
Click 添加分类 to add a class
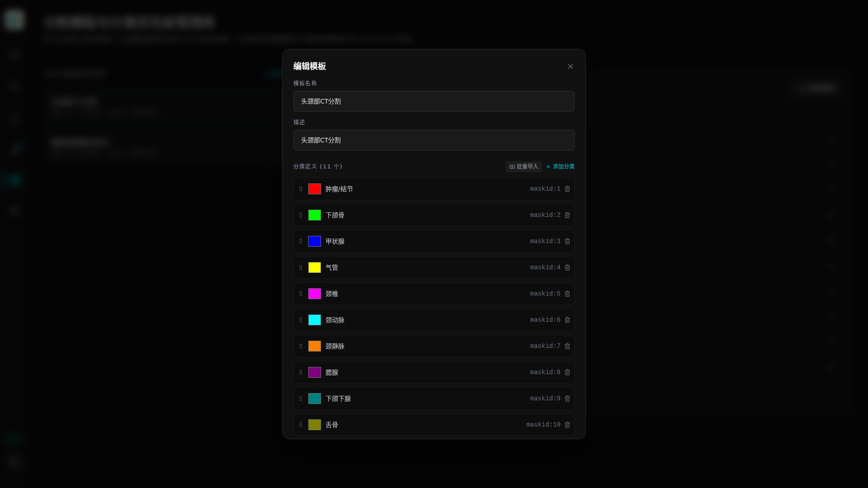(x=560, y=167)
